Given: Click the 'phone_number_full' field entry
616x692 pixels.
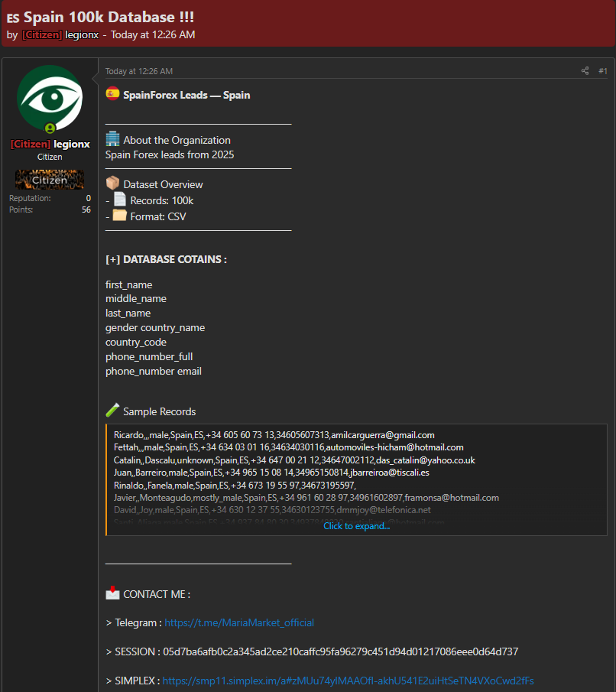Looking at the screenshot, I should (x=149, y=357).
